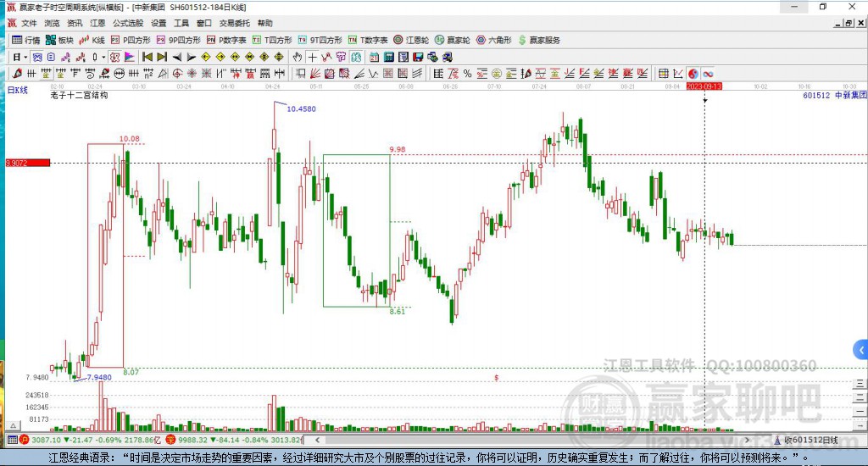This screenshot has width=868, height=466.
Task: Jump to last bar with skip-to-end icon
Action: 162,57
